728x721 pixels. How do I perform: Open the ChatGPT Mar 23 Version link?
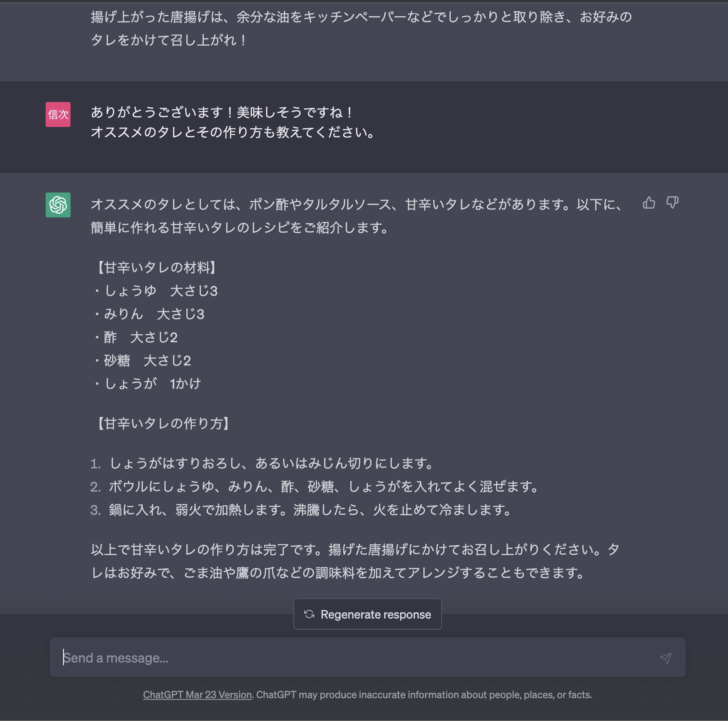[198, 695]
